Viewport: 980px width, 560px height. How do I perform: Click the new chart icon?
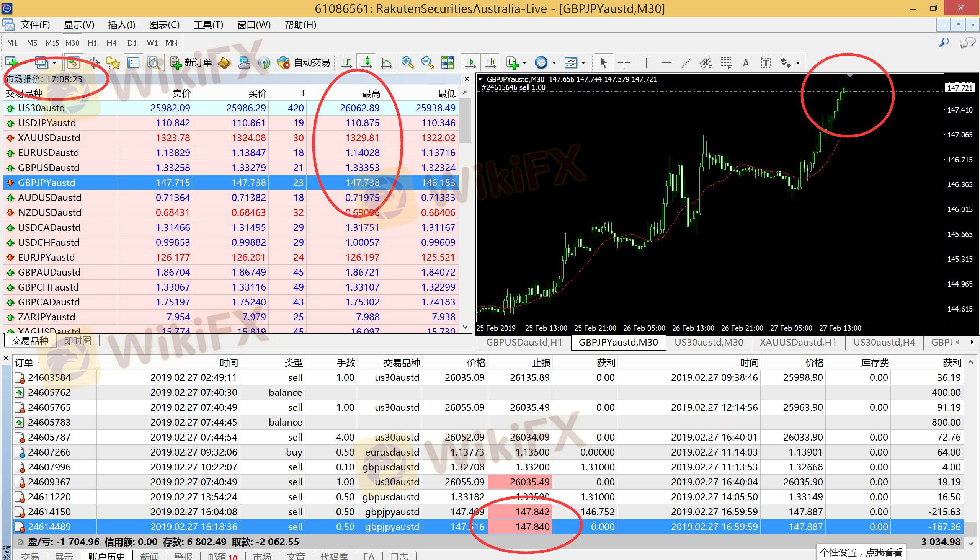[x=12, y=62]
